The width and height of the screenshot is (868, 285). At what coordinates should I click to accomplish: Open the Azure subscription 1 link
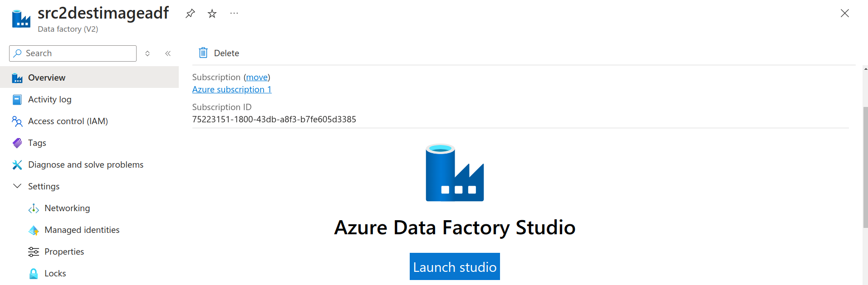232,89
